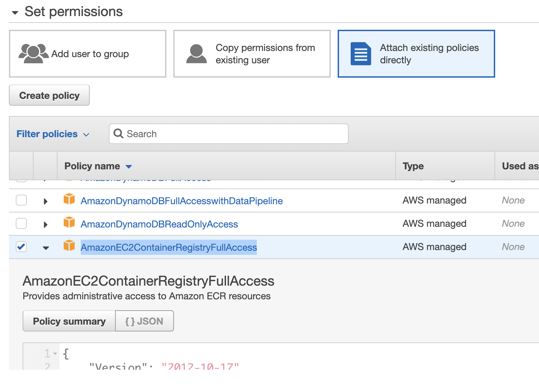Click the group users icon
The width and height of the screenshot is (539, 392).
33,53
